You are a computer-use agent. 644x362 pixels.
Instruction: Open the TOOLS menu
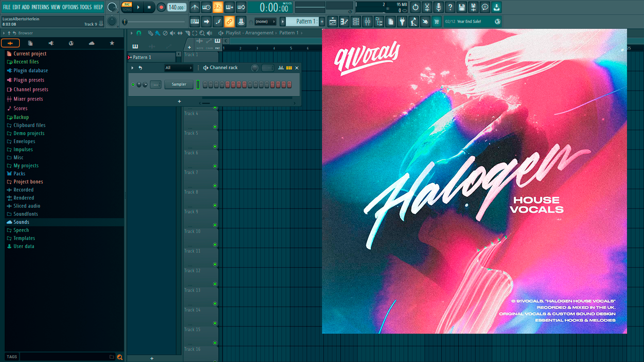pos(86,7)
